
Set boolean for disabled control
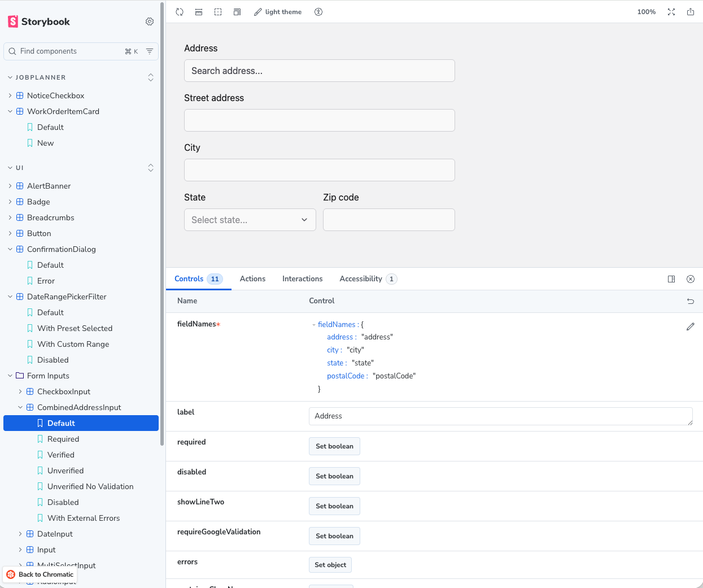[334, 476]
